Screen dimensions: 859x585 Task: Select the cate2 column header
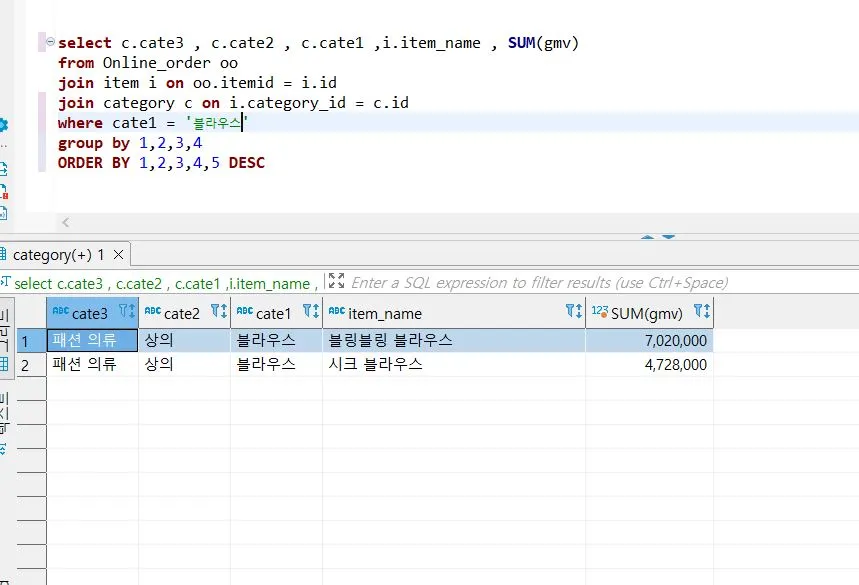pos(182,313)
